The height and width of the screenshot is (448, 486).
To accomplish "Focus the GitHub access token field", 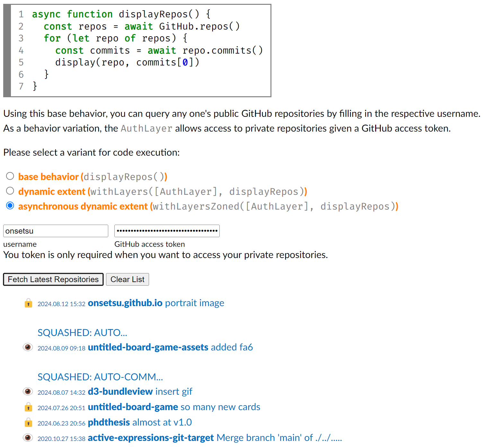I will 167,231.
